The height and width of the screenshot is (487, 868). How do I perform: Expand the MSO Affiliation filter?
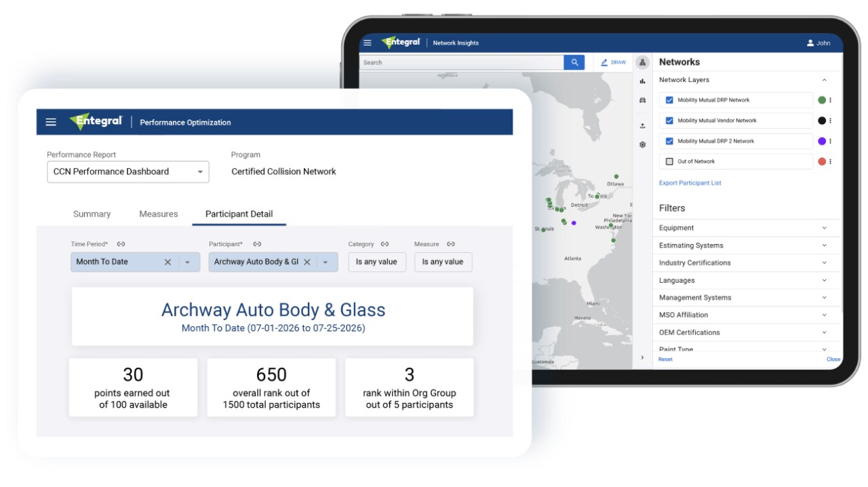pyautogui.click(x=825, y=315)
